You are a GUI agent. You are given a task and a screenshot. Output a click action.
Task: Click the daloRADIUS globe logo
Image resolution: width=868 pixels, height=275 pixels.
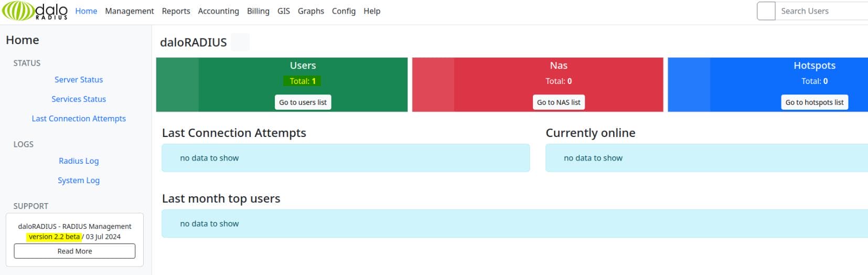35,11
